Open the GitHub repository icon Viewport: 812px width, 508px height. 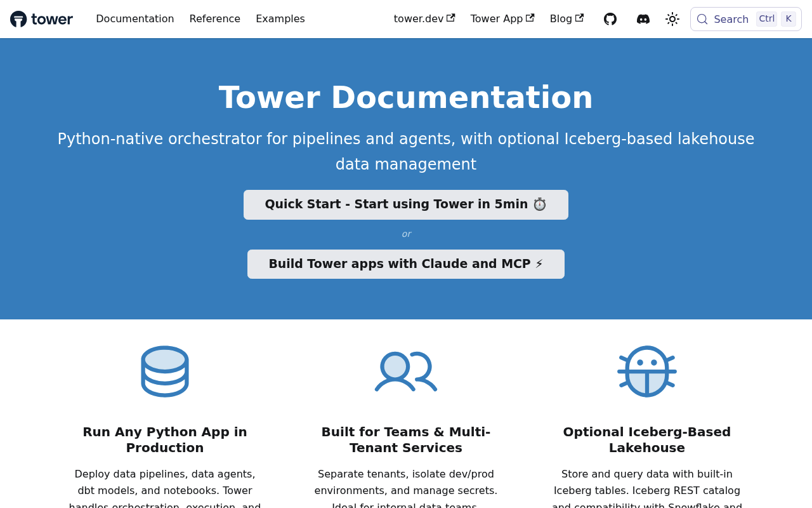tap(610, 19)
